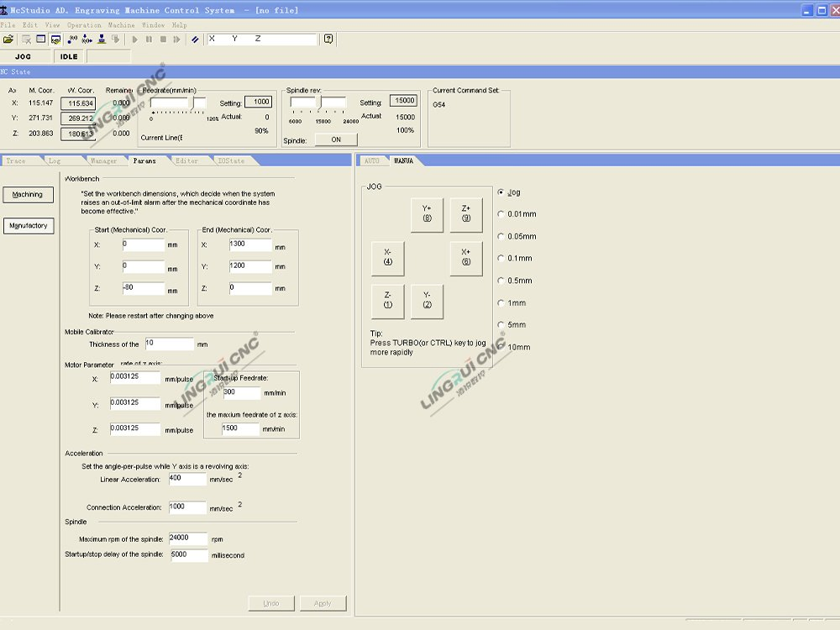Click the Feedrate slider handle
Screen dimensions: 840x630
192,102
